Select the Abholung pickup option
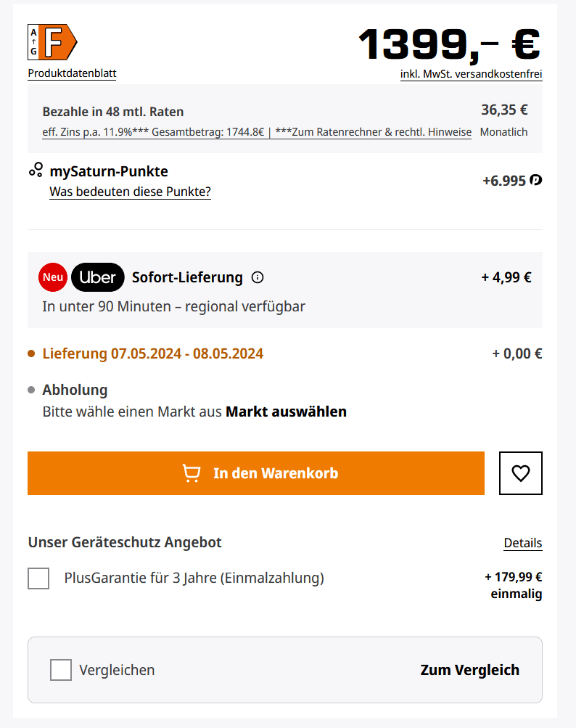 coord(75,390)
